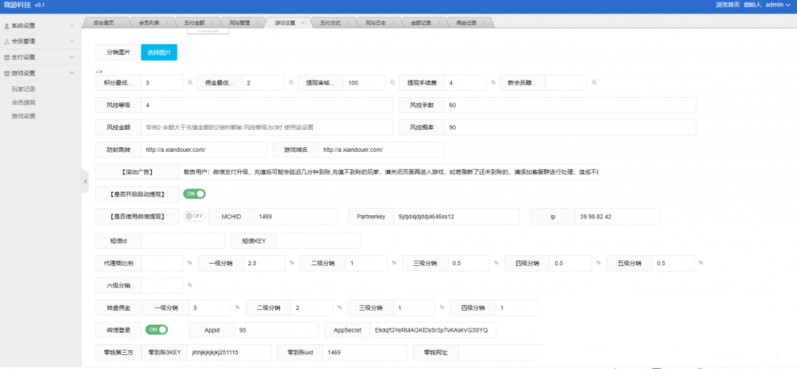
Task: Click the 一级分销 field showing 2.5
Action: point(264,263)
